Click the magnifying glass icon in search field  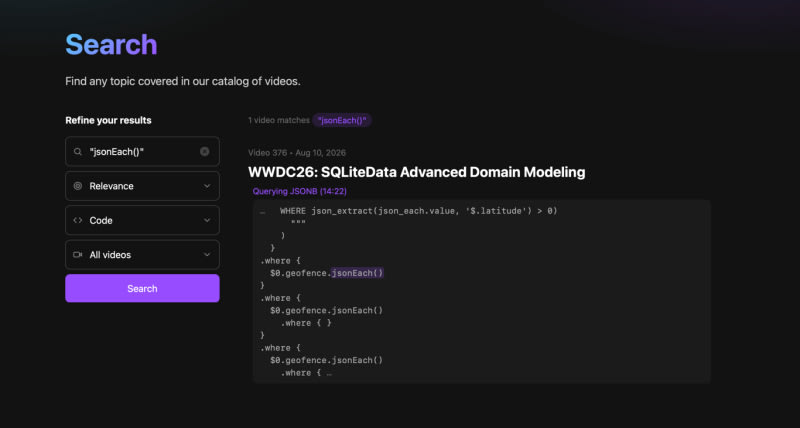click(78, 152)
